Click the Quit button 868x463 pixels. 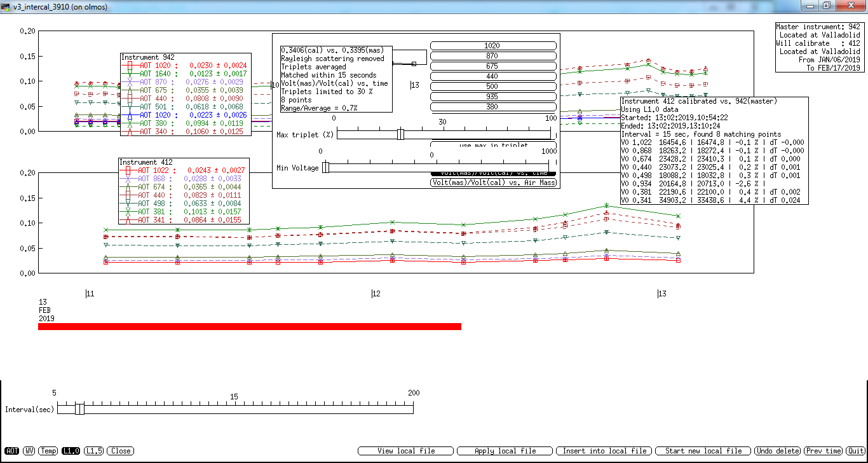pos(855,451)
